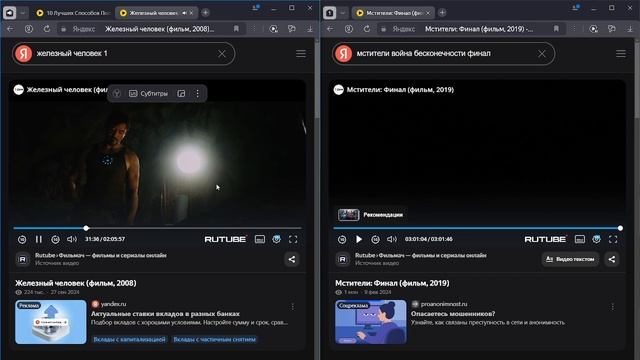640x360 pixels.
Task: Focus search field 'мстители война бесконечности финал'
Action: [x=443, y=53]
